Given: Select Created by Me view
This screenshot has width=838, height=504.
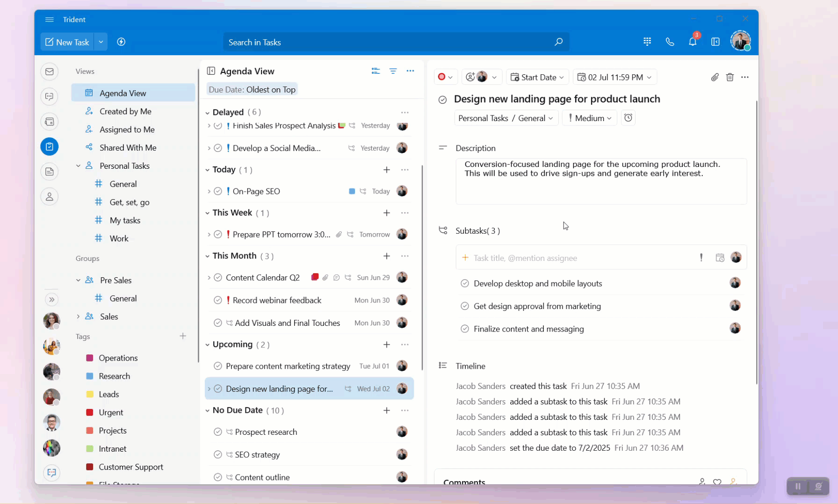Looking at the screenshot, I should (133, 111).
